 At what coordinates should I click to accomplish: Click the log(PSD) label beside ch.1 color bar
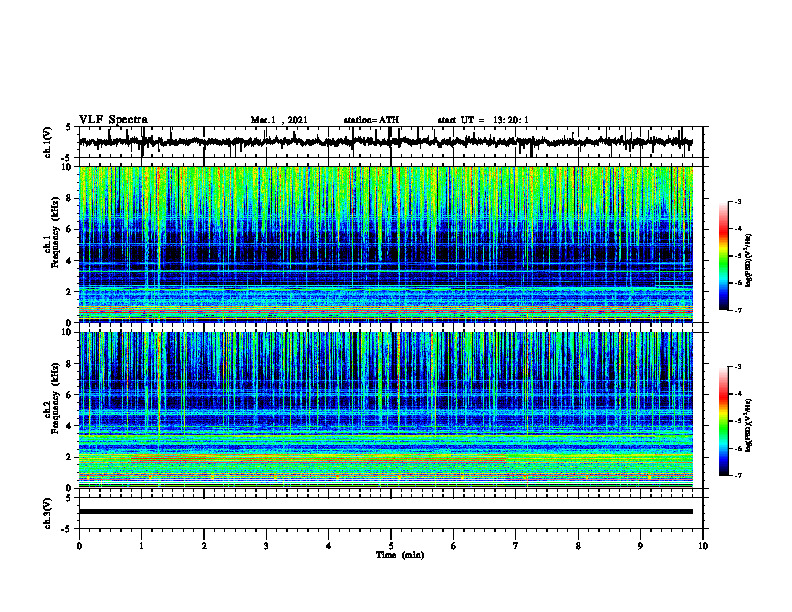tap(749, 260)
